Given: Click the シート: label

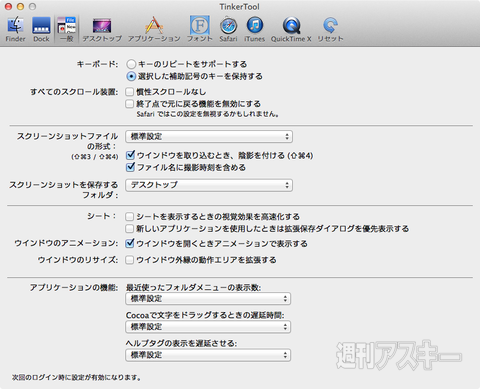Looking at the screenshot, I should click(102, 216).
